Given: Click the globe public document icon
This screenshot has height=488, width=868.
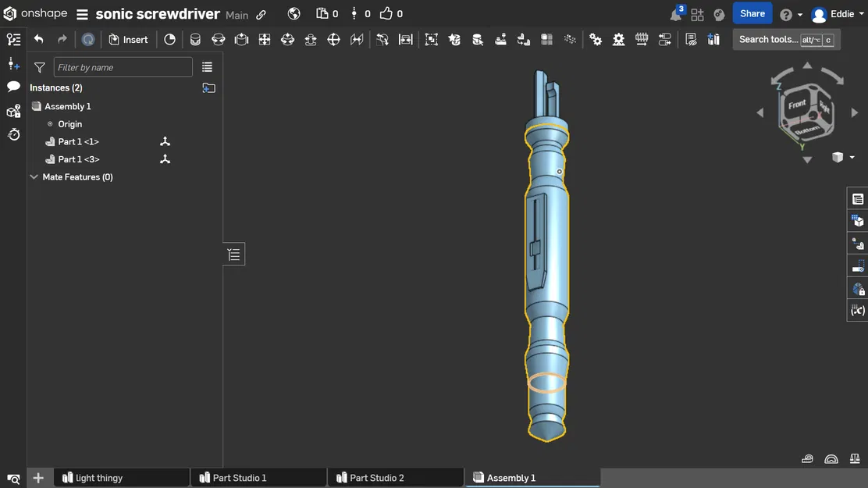Looking at the screenshot, I should (294, 14).
